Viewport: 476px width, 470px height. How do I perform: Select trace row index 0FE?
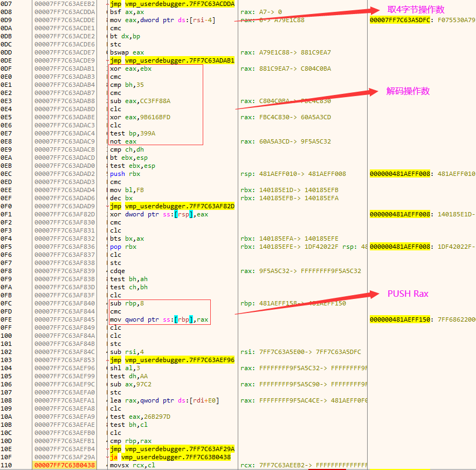[x=6, y=319]
